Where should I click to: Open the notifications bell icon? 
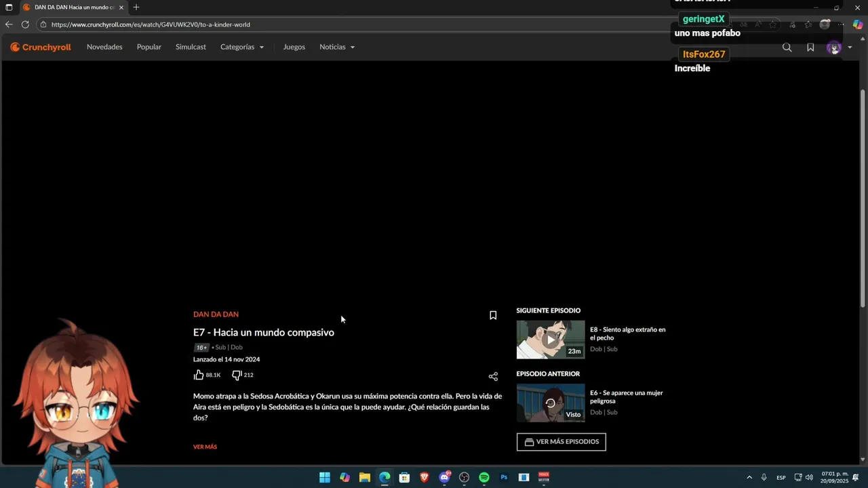[x=856, y=477]
